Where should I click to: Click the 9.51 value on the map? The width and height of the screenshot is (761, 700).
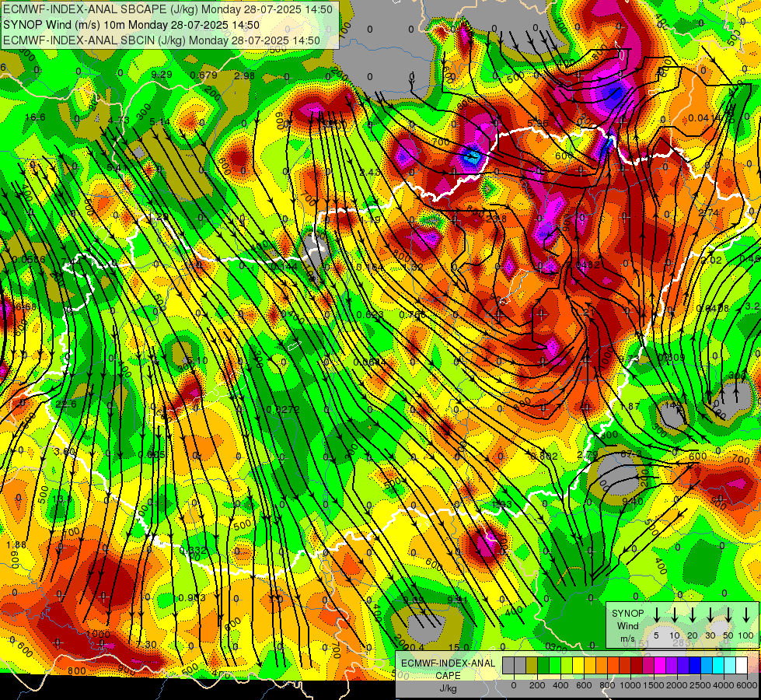(x=457, y=600)
